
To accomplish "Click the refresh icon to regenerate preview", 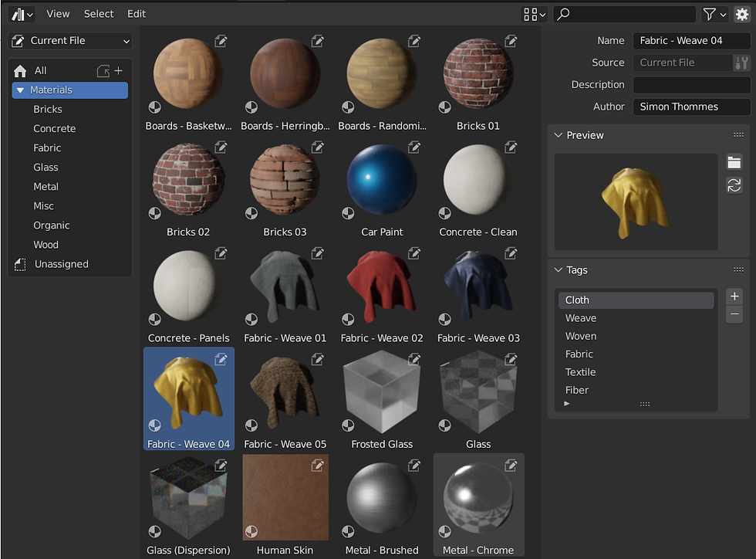I will 734,185.
